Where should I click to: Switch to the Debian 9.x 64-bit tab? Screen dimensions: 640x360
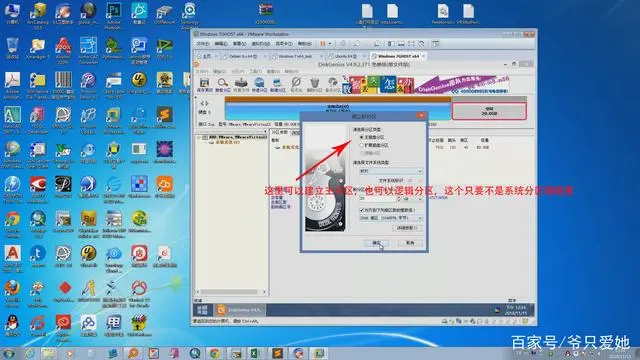click(x=244, y=56)
